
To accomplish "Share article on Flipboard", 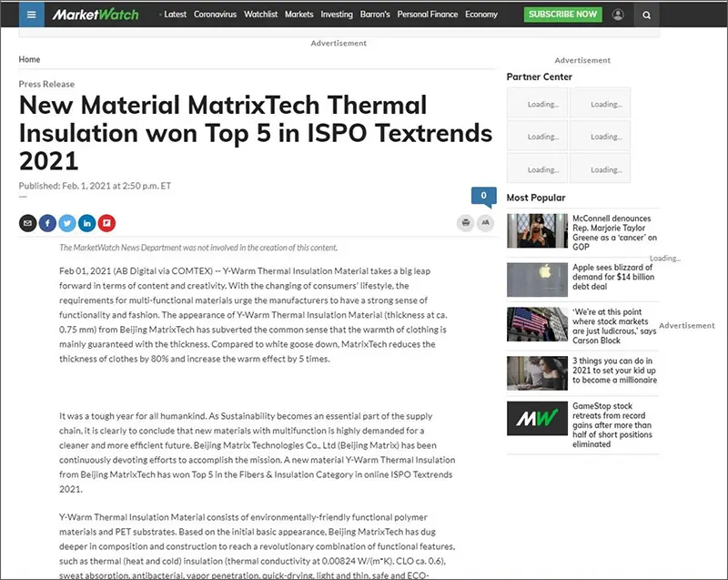I will tap(106, 223).
